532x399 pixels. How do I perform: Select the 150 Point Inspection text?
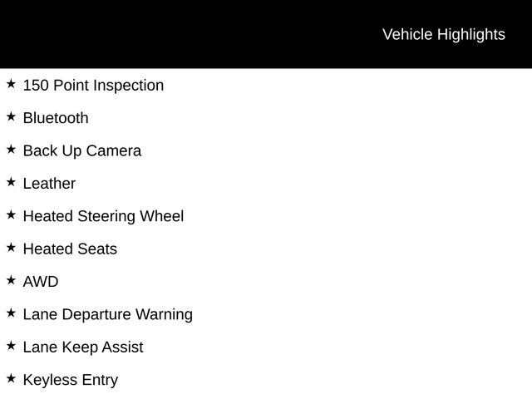pyautogui.click(x=93, y=86)
